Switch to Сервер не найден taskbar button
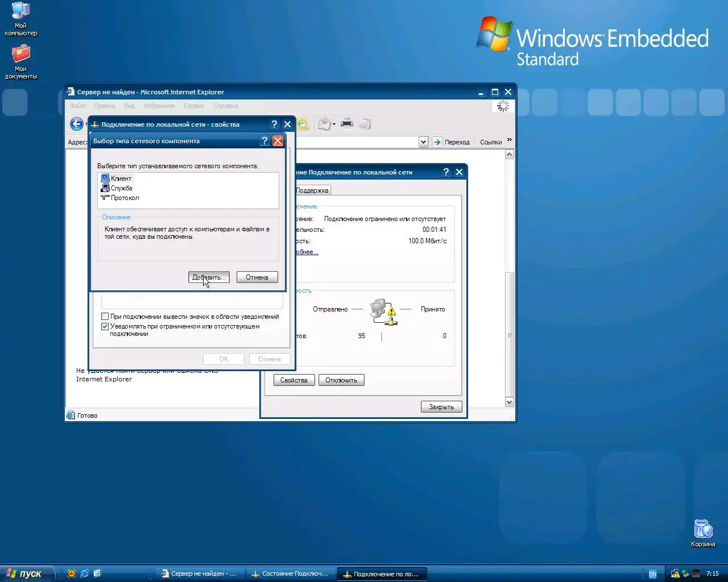 200,573
